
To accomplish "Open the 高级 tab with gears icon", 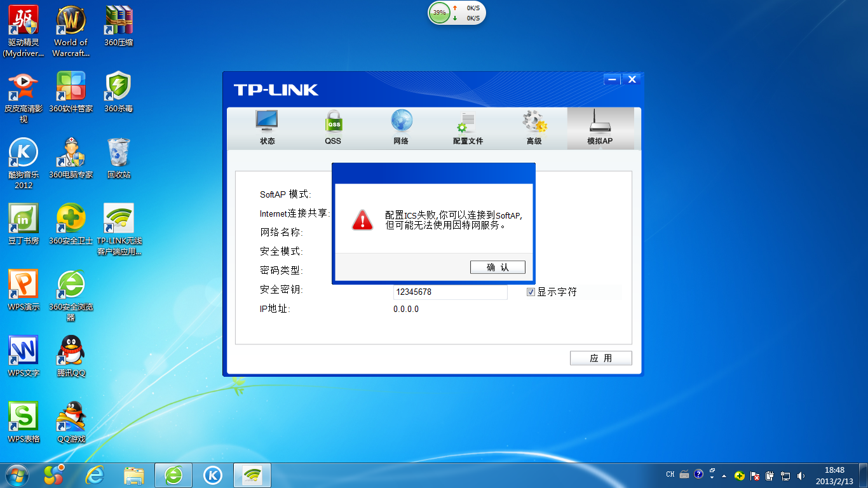I will [534, 128].
